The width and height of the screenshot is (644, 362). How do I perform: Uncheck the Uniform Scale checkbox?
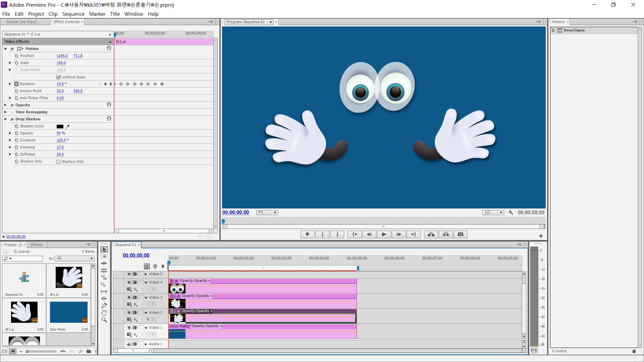(x=58, y=77)
